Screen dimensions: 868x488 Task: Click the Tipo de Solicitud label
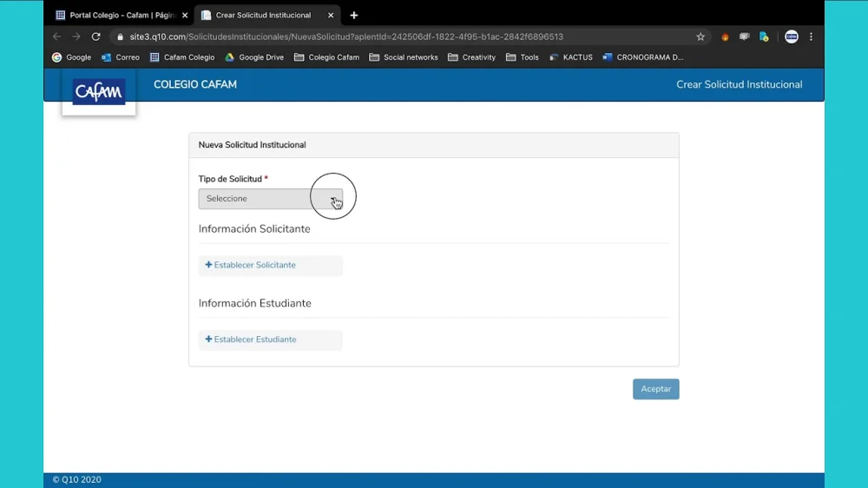tap(230, 179)
